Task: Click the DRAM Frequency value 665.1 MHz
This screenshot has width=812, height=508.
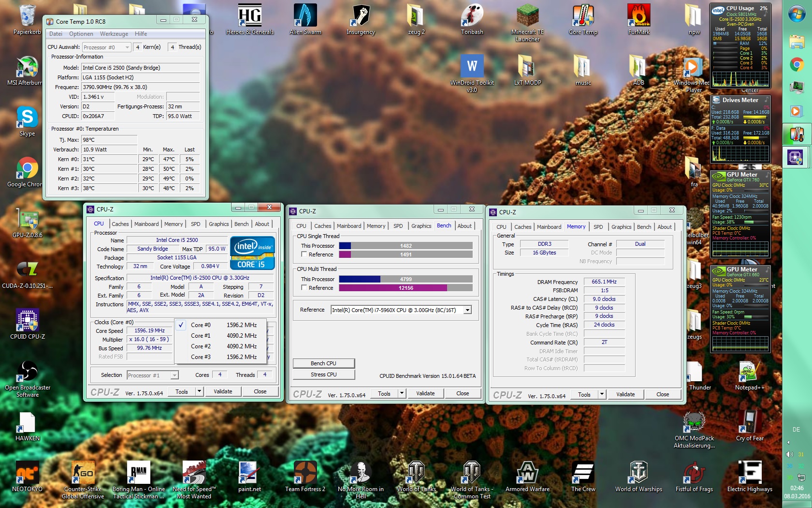Action: pos(604,282)
